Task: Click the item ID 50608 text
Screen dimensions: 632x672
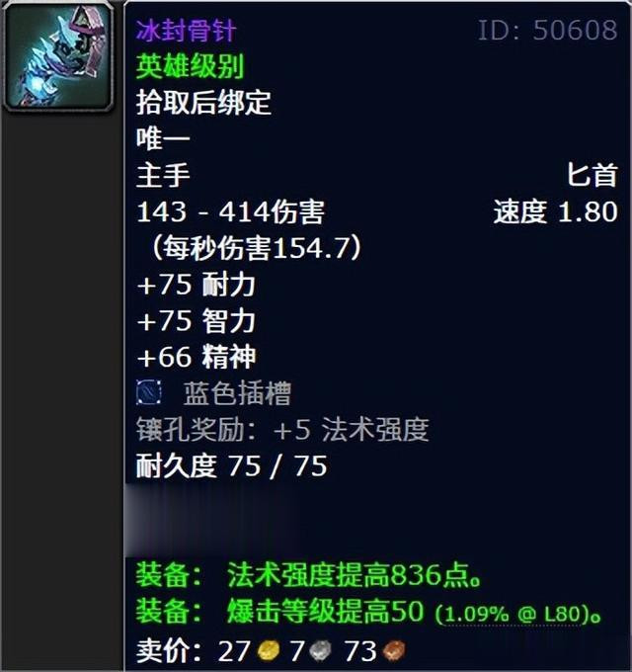Action: (x=547, y=31)
